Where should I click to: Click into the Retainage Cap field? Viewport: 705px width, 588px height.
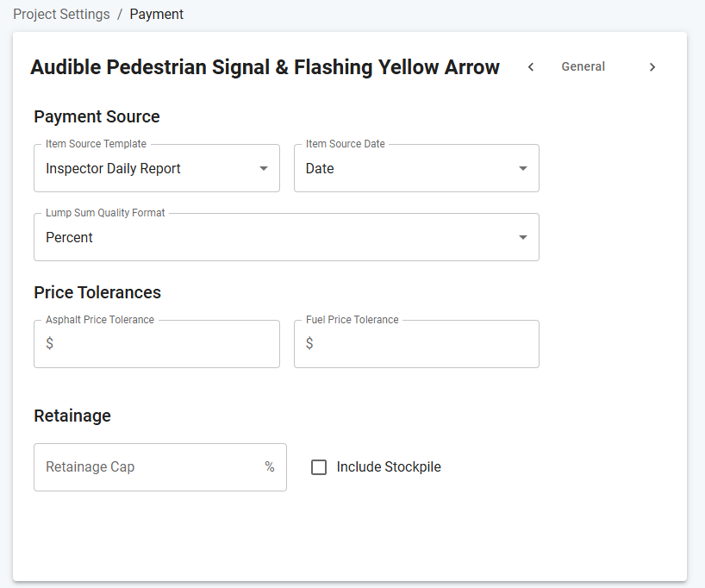point(160,467)
